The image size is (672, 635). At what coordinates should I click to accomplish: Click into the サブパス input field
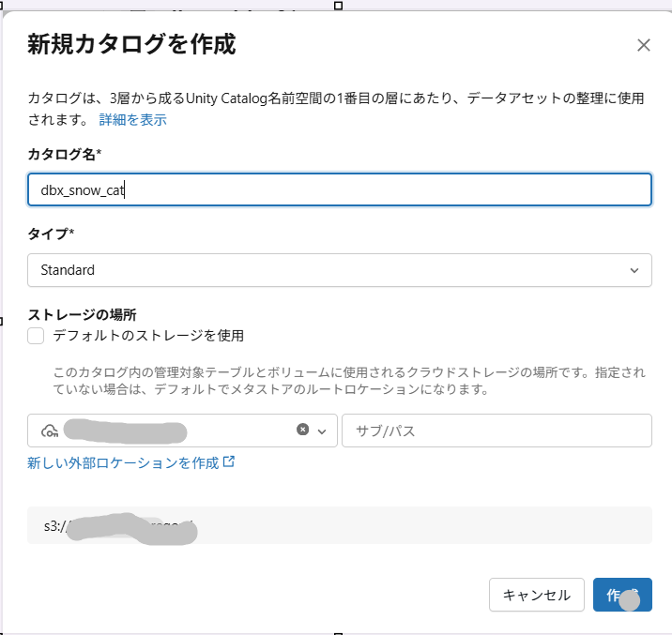coord(496,431)
